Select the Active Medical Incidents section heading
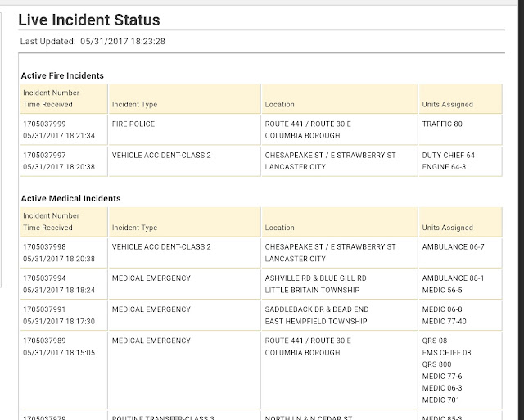524x420 pixels. pyautogui.click(x=70, y=199)
